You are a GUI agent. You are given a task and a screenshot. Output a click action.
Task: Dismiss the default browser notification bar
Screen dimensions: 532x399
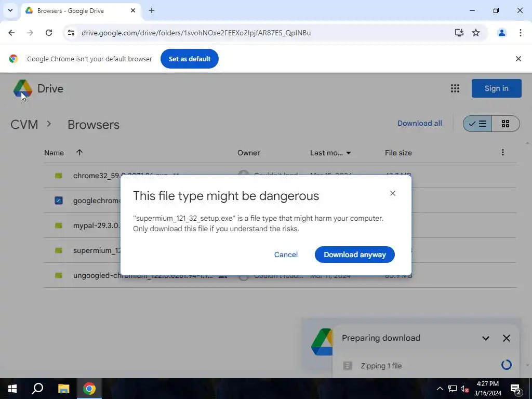pyautogui.click(x=518, y=59)
